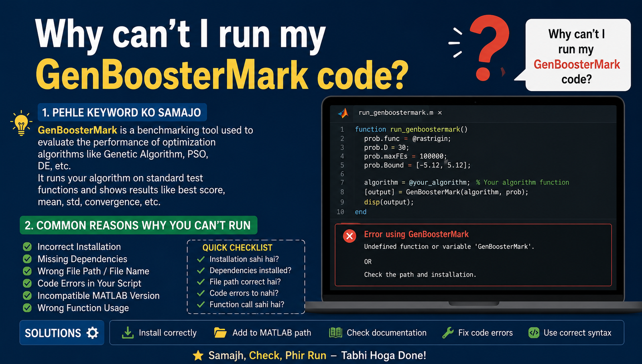Click the yellow 'GenBoosterMark' word in the description paragraph
This screenshot has width=642, height=364.
pyautogui.click(x=77, y=130)
